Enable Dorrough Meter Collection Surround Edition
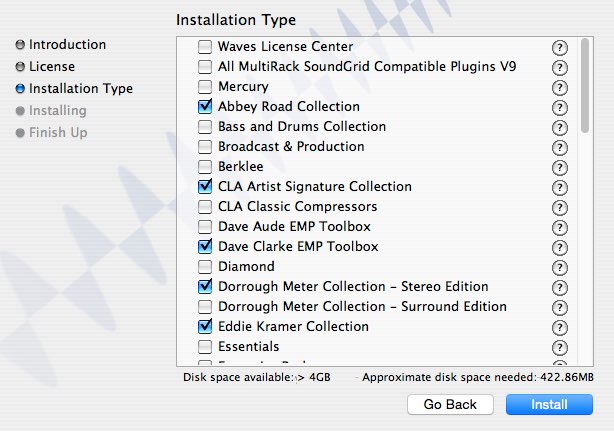Image resolution: width=614 pixels, height=431 pixels. click(205, 307)
